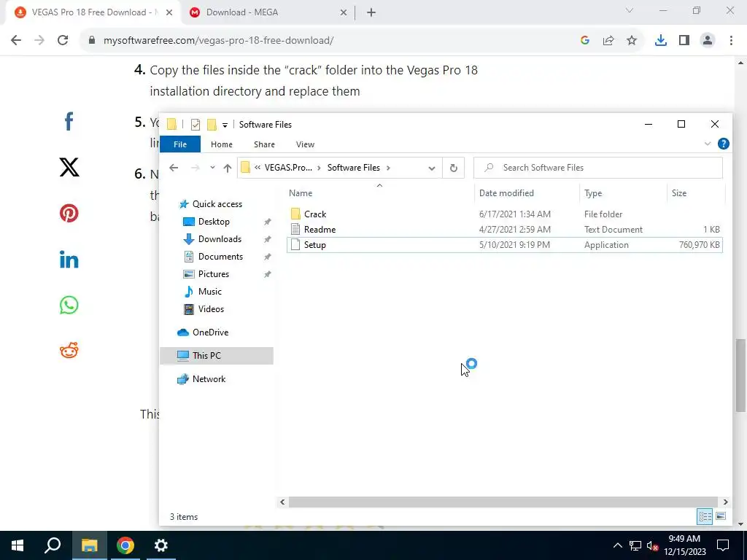Open Chrome three-dot menu

point(731,41)
